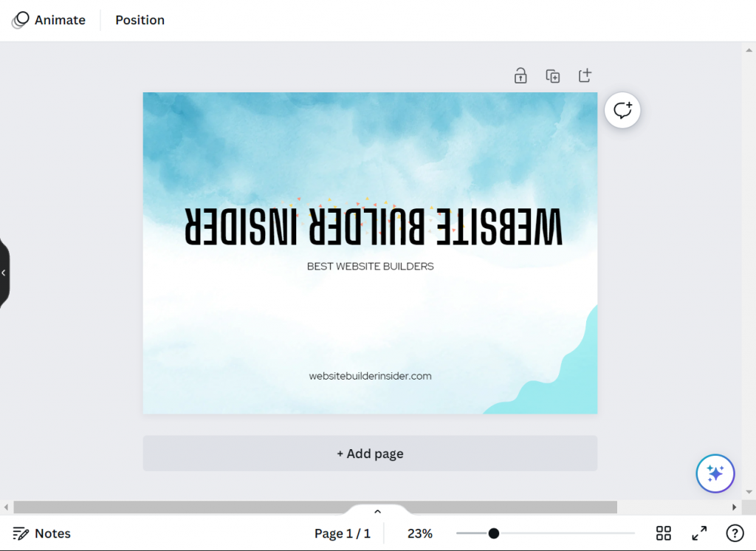Open the grid view of pages
Screen dimensions: 756x551
click(663, 533)
